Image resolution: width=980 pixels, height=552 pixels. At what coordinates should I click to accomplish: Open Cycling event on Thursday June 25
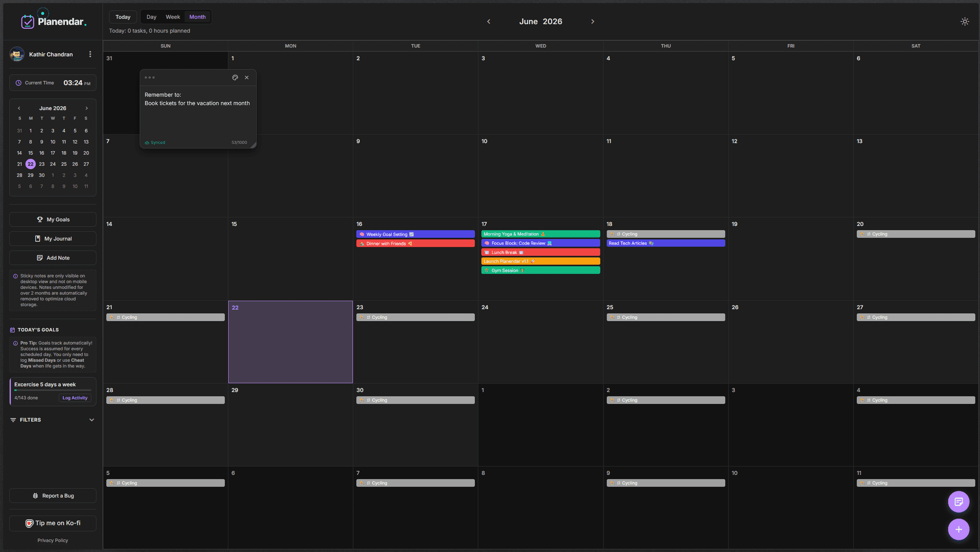[666, 317]
